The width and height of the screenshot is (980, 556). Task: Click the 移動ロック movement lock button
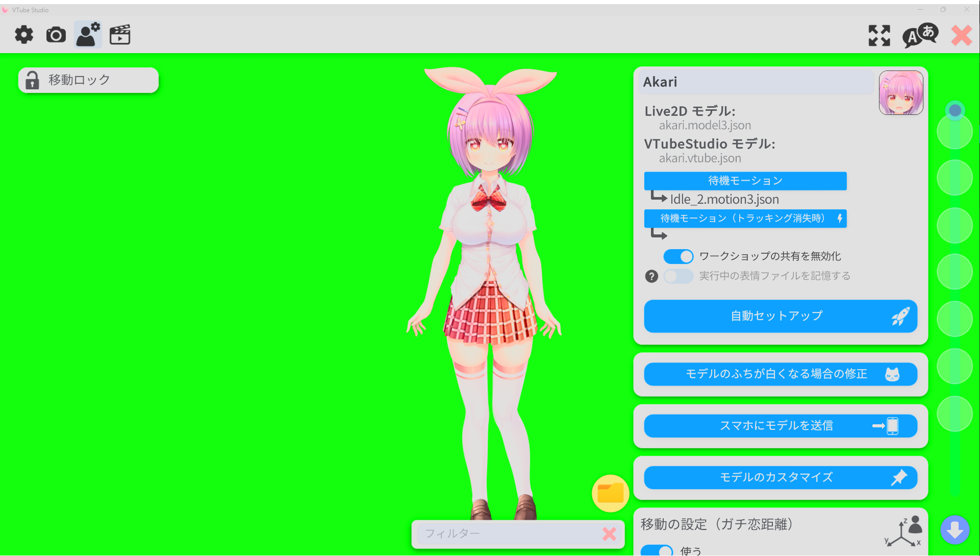tap(88, 80)
